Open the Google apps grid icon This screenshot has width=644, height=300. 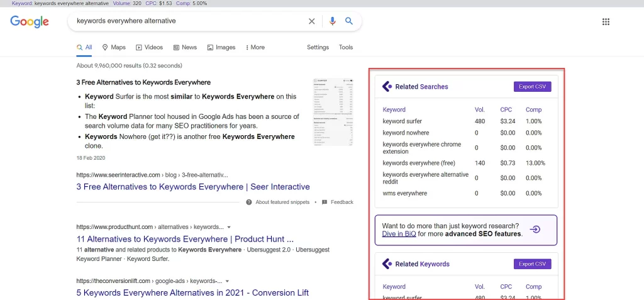pos(606,22)
